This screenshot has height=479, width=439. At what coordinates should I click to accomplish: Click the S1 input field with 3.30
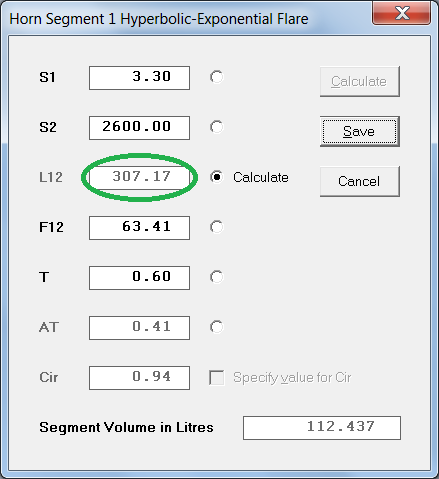click(139, 78)
